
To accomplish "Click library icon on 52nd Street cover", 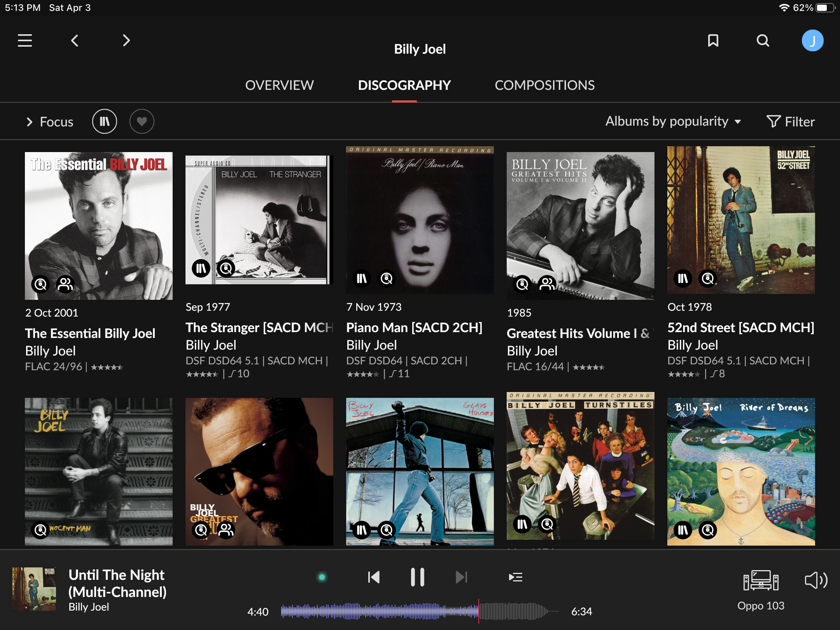I will tap(683, 278).
